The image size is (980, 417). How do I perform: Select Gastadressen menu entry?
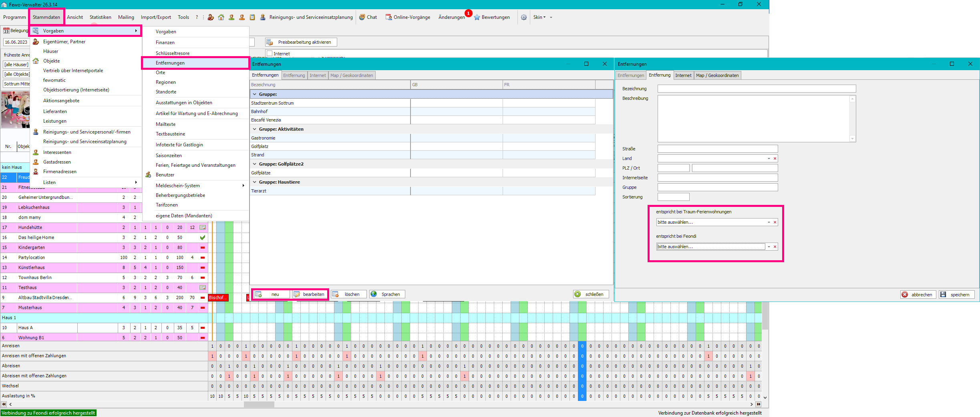[86, 162]
